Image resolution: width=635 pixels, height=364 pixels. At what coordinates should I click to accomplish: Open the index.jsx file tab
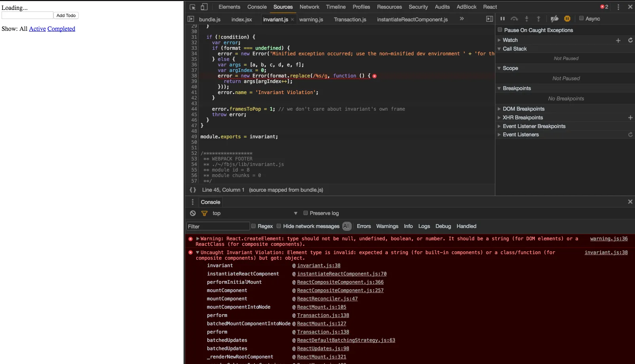242,19
